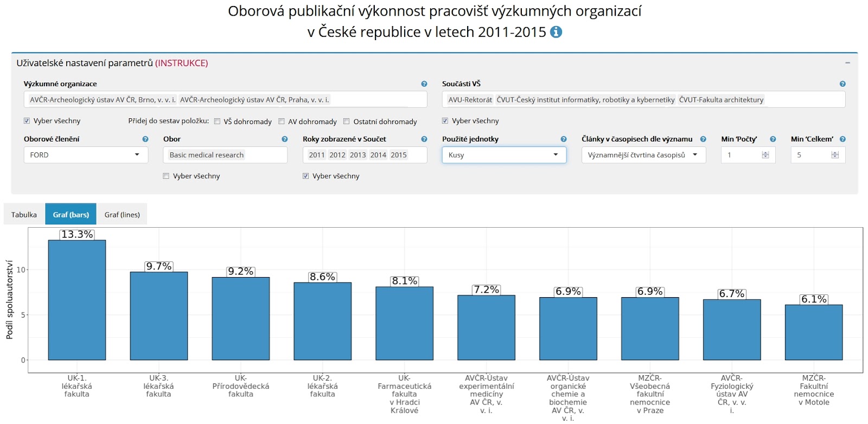Select the 2015 year tag
This screenshot has width=868, height=424.
pyautogui.click(x=399, y=155)
